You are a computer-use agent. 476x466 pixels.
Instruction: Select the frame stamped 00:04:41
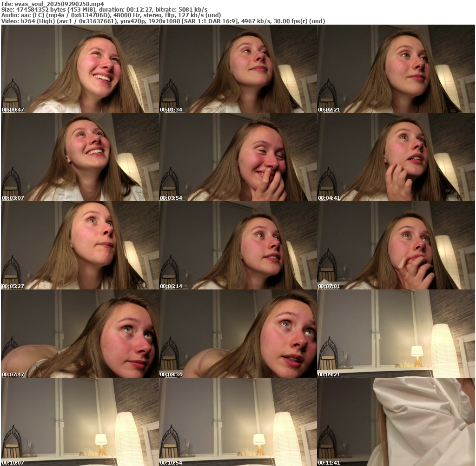[396, 157]
